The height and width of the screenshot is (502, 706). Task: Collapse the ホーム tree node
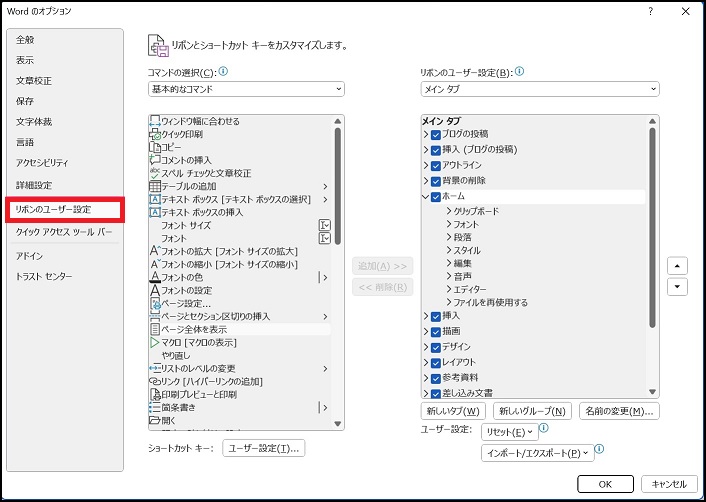pyautogui.click(x=425, y=197)
